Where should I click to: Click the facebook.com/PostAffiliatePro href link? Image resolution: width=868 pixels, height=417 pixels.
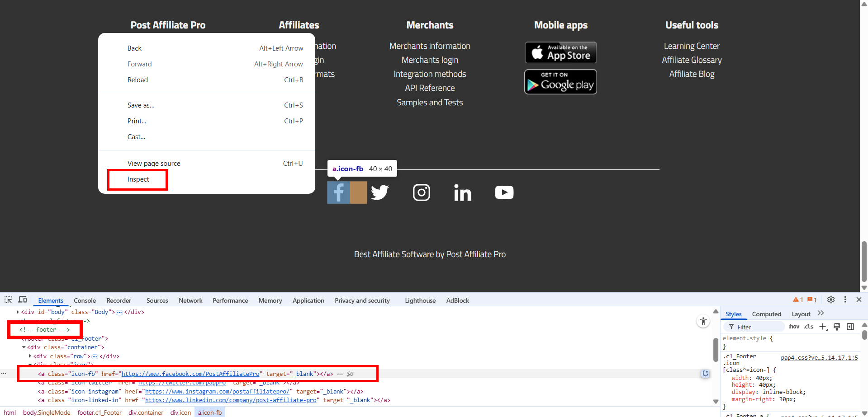190,374
